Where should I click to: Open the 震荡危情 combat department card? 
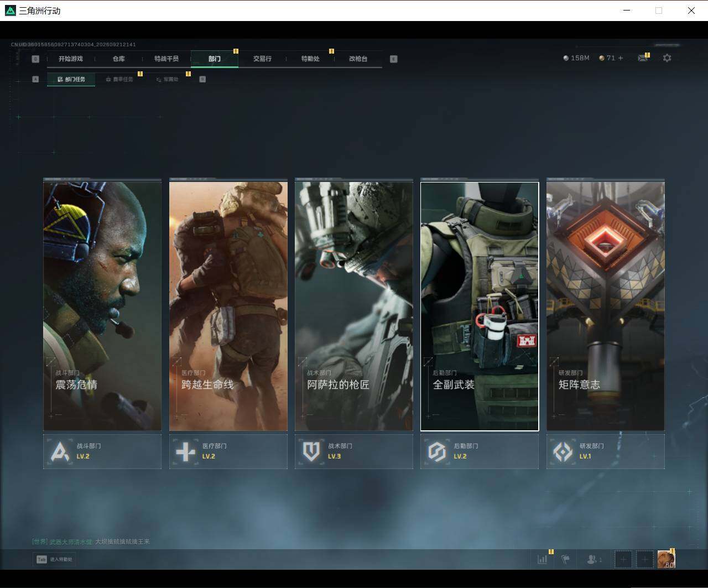pyautogui.click(x=102, y=306)
